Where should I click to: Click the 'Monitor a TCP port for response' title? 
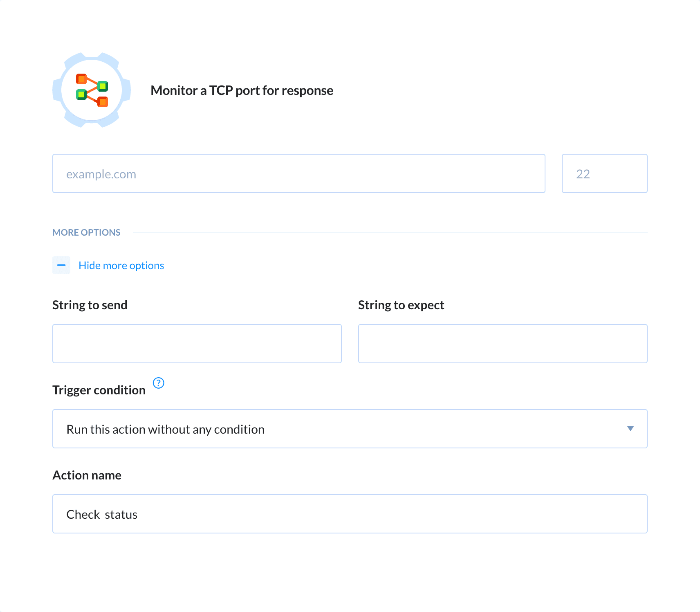point(242,90)
